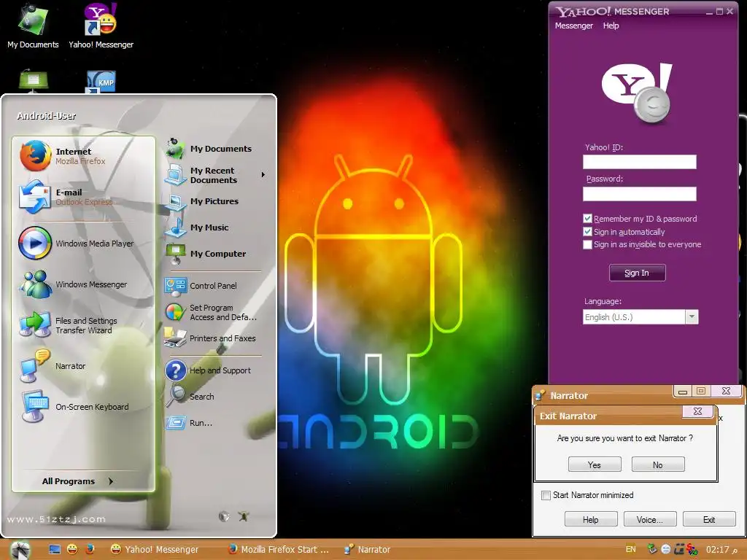Click No in Exit Narrator dialog

click(658, 464)
